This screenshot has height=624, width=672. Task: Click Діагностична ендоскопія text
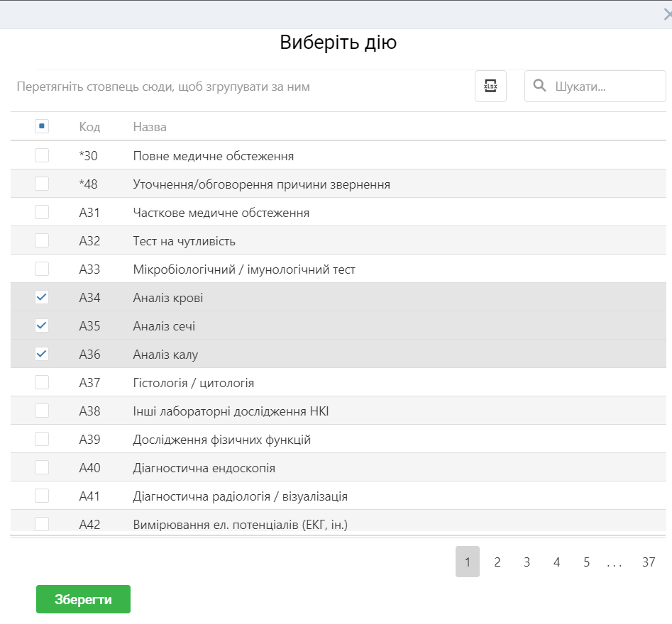coord(204,468)
